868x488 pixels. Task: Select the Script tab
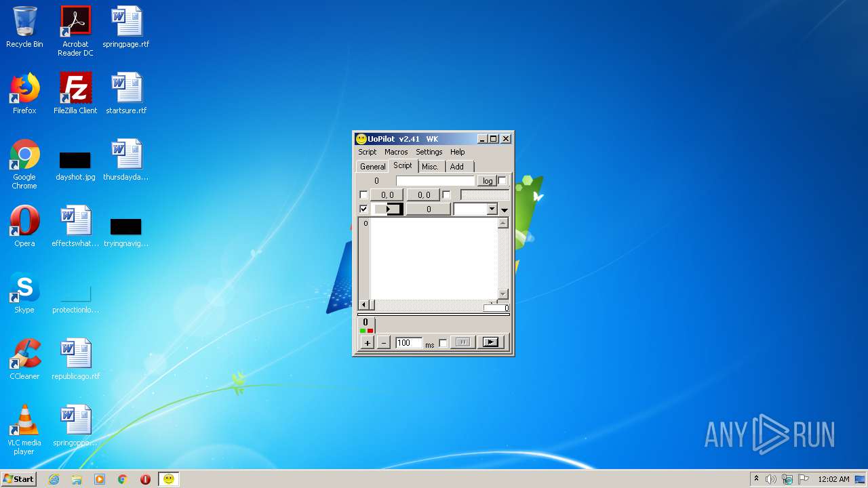click(403, 165)
